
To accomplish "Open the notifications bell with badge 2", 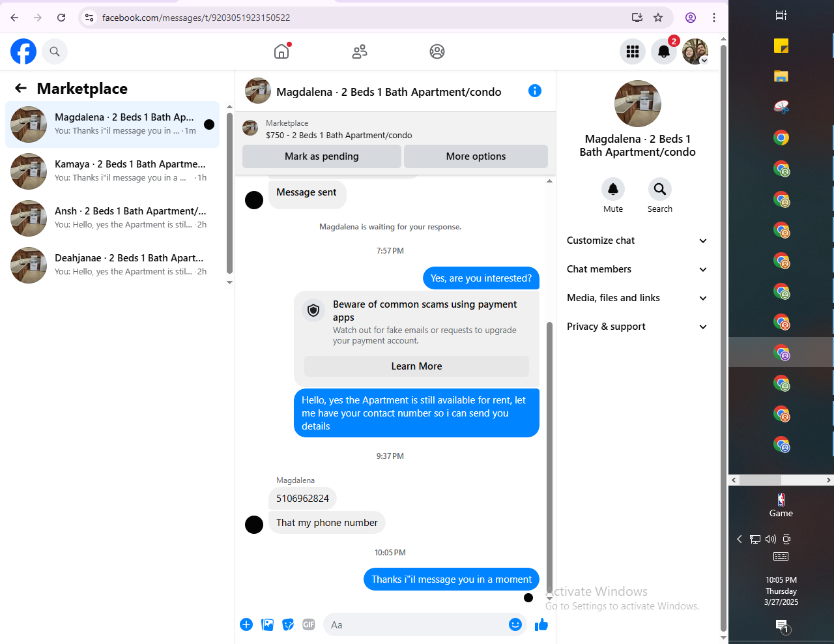I will pos(664,51).
